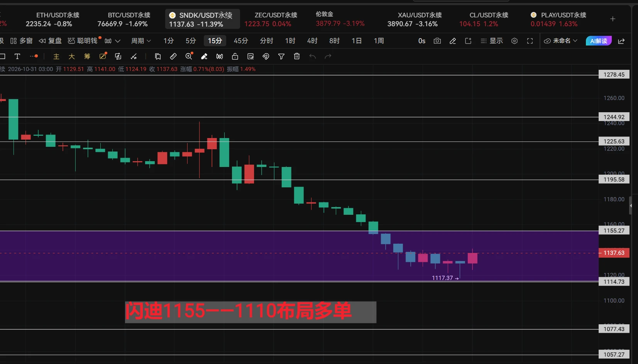Take a chart screenshot with camera icon
638x364 pixels.
(437, 41)
